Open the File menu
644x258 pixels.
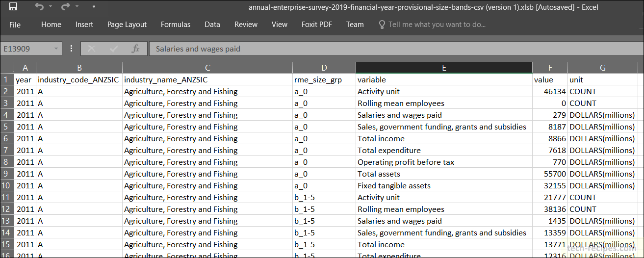click(x=15, y=25)
